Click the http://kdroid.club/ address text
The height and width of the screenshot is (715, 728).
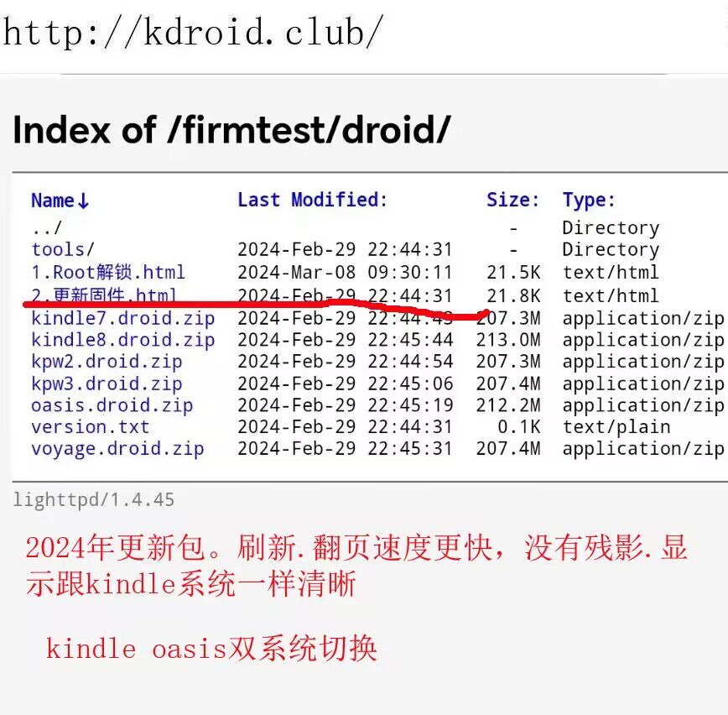[193, 32]
